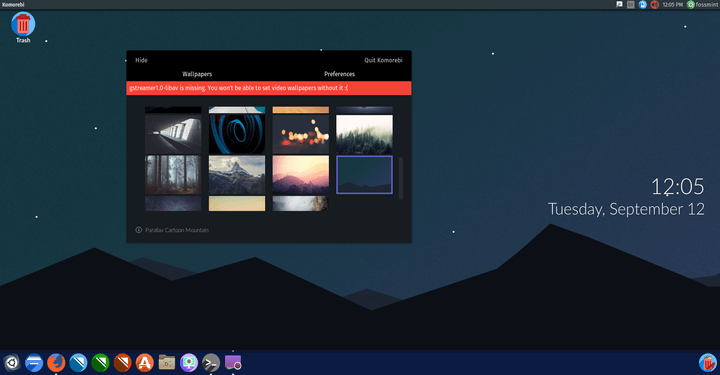This screenshot has width=720, height=375.
Task: Select the snowy mountain peak wallpaper
Action: tap(237, 175)
